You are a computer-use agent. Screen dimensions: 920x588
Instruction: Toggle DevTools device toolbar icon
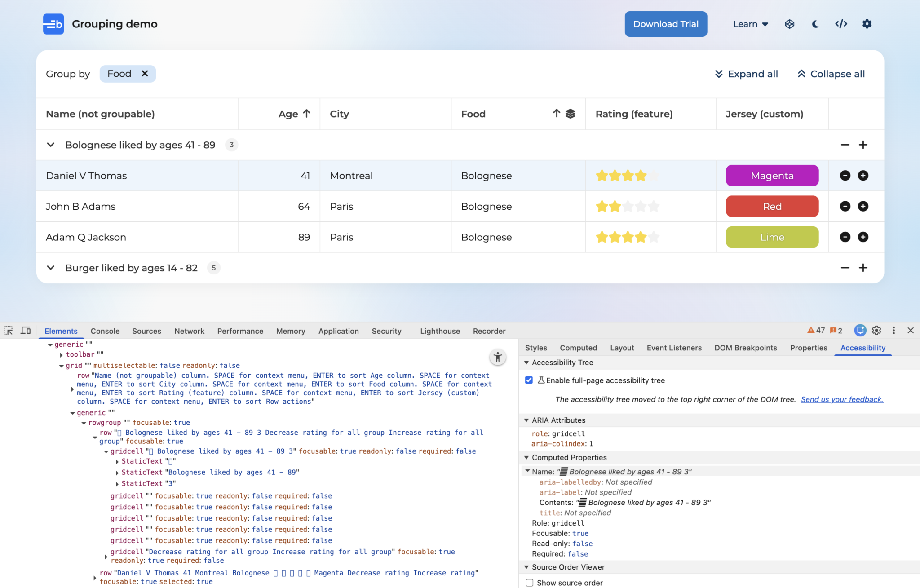(26, 331)
